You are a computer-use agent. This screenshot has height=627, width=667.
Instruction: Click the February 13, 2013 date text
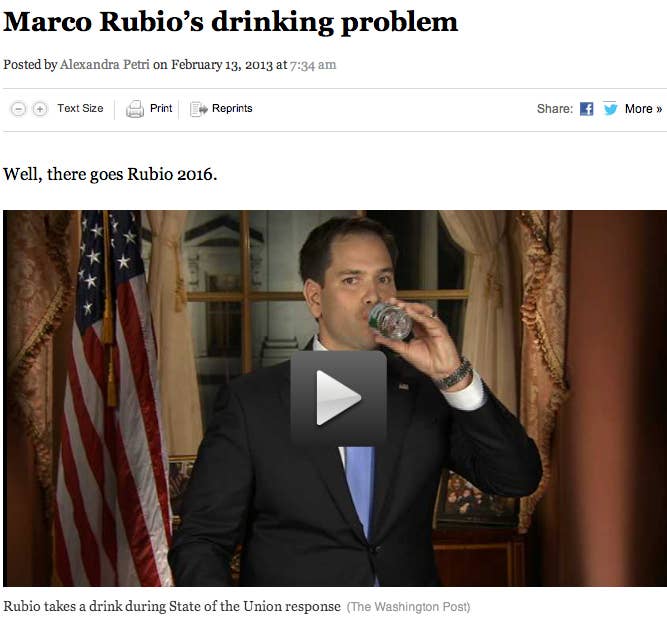(x=222, y=65)
